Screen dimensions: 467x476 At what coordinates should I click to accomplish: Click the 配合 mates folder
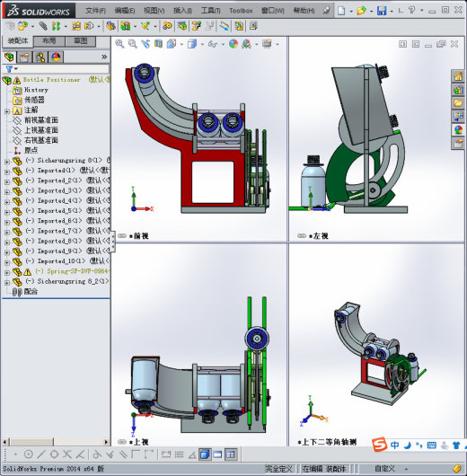pos(31,291)
